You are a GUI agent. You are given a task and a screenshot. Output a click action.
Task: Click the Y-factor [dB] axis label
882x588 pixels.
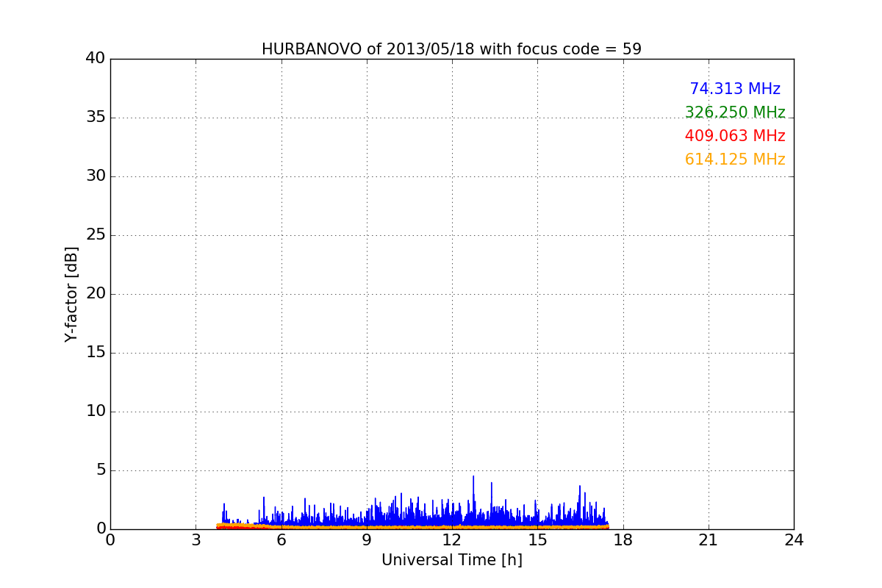(71, 294)
